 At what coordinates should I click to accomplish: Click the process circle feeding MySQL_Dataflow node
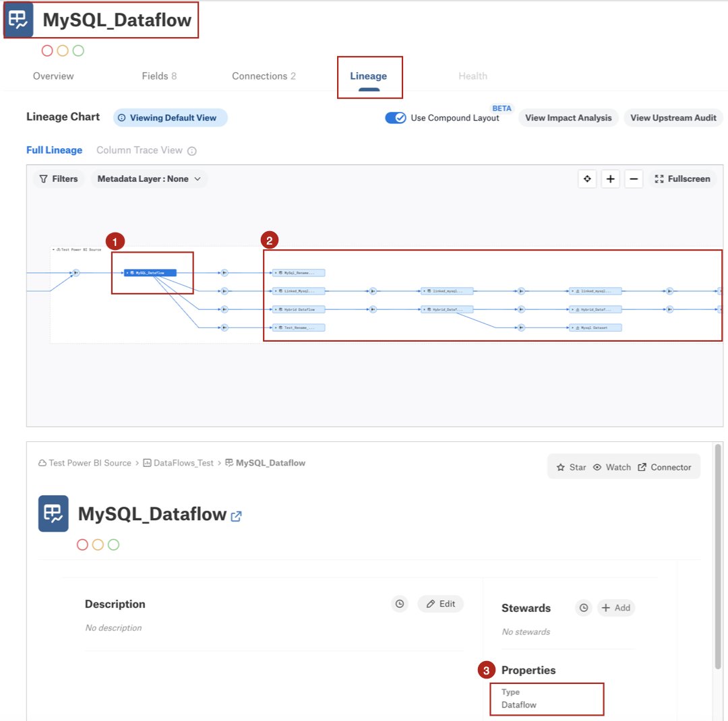76,273
